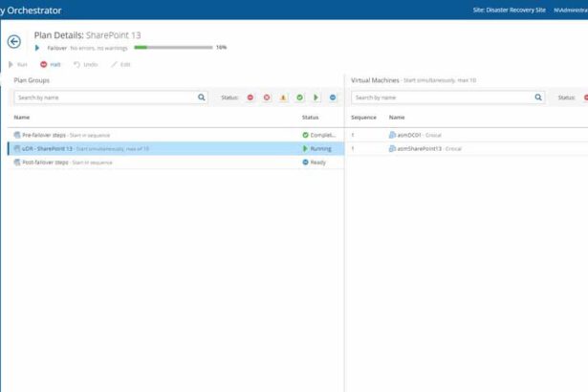
Task: Open Edit for the plan
Action: pyautogui.click(x=120, y=64)
